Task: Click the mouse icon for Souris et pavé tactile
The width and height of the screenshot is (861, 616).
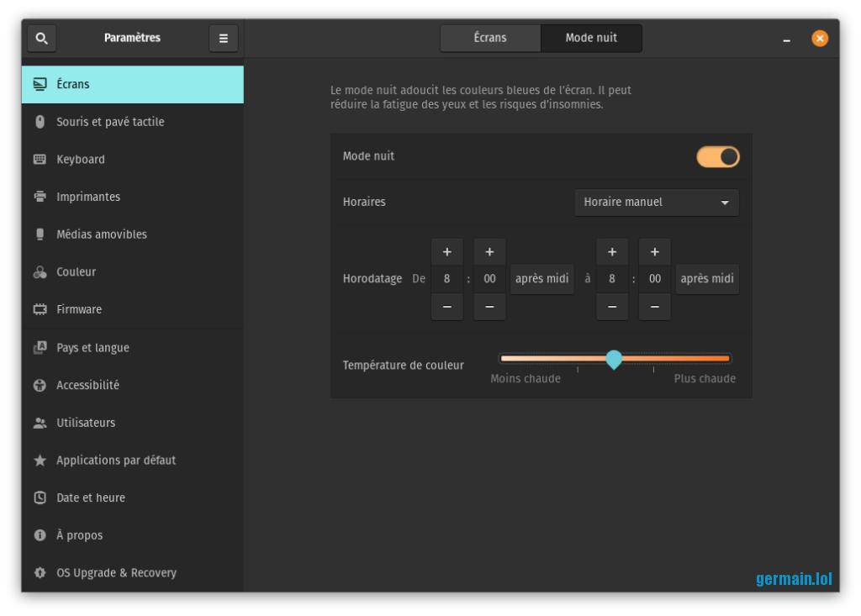Action: [x=40, y=122]
